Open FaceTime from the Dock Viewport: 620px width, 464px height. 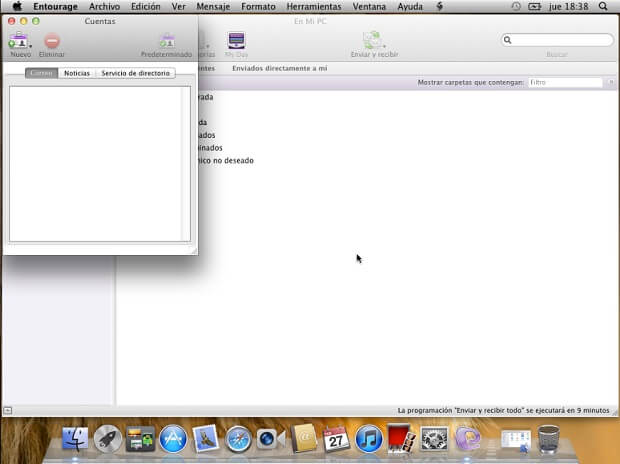271,439
